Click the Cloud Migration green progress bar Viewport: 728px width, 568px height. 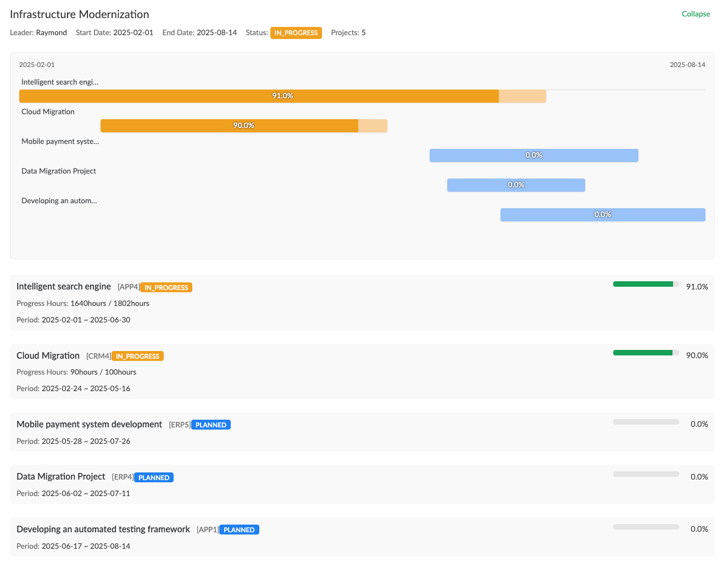click(x=642, y=353)
